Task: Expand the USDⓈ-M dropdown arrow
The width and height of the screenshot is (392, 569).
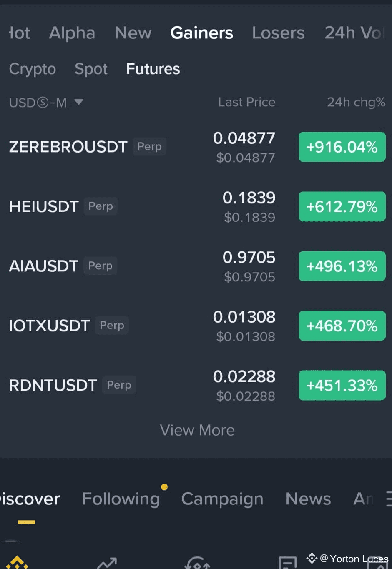Action: (79, 102)
